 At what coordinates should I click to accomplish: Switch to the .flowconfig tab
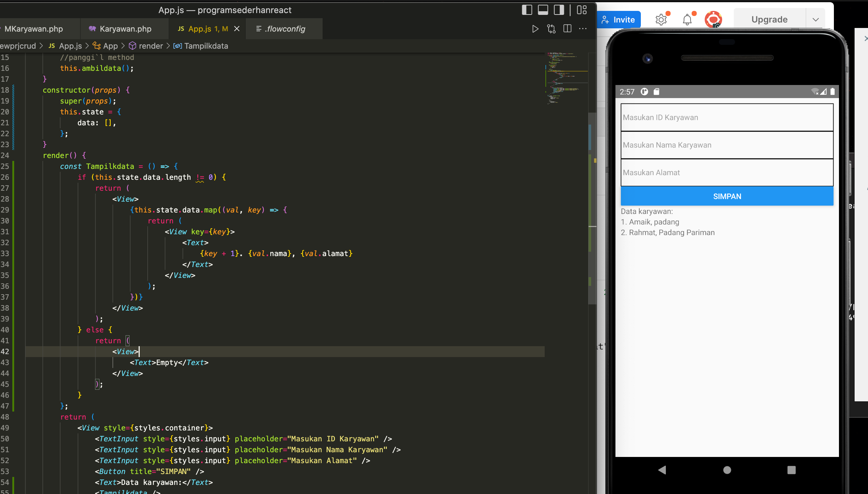point(285,29)
